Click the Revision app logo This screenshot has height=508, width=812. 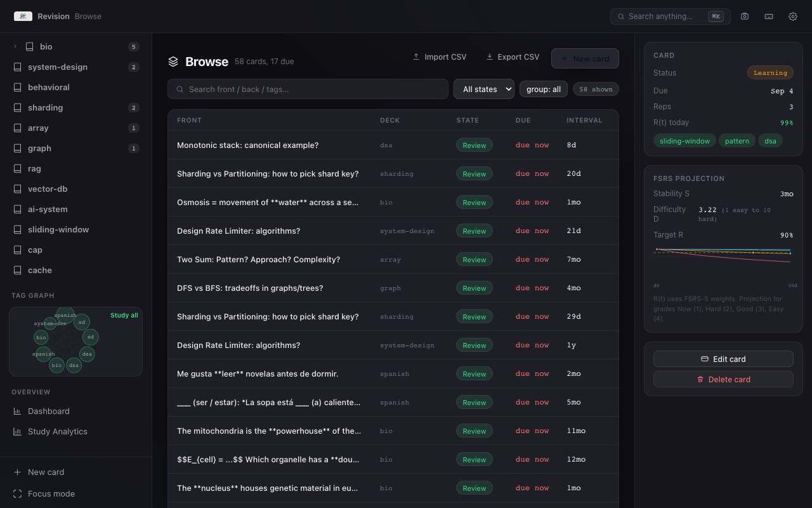(23, 17)
